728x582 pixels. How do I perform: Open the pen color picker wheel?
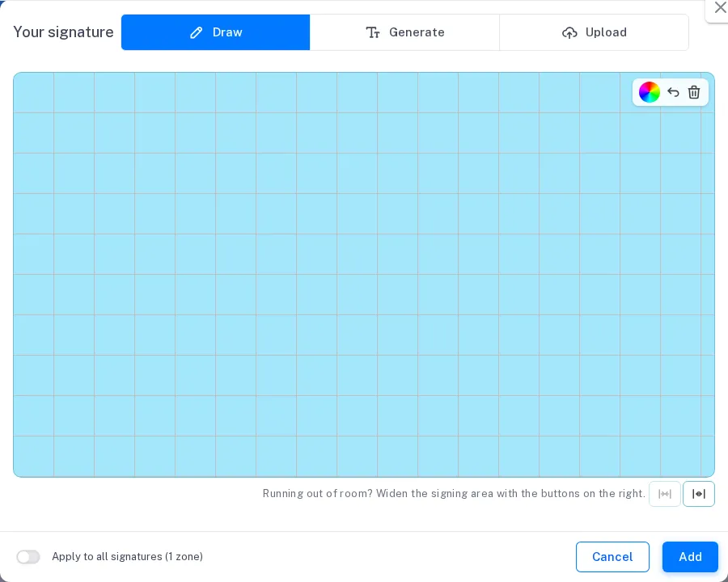649,92
